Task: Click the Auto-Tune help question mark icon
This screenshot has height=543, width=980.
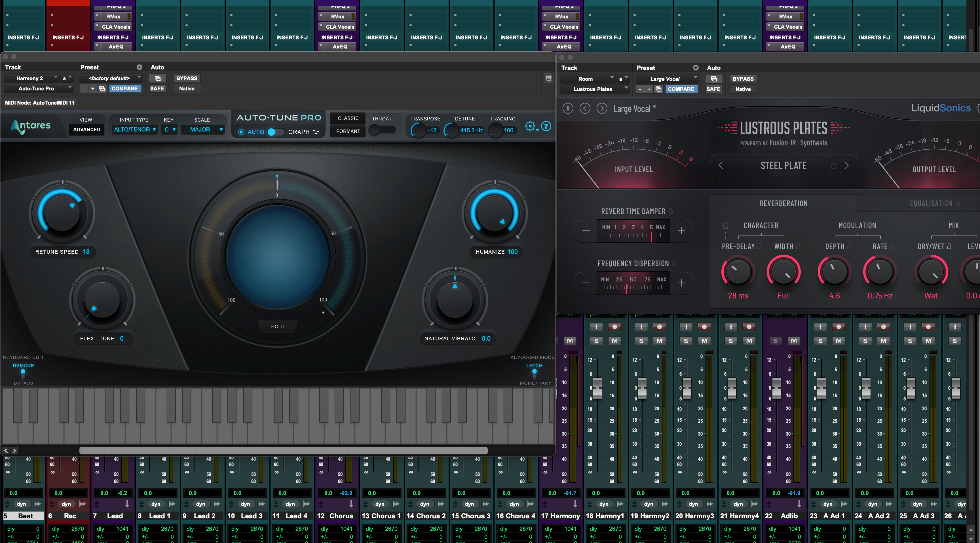Action: pyautogui.click(x=546, y=126)
